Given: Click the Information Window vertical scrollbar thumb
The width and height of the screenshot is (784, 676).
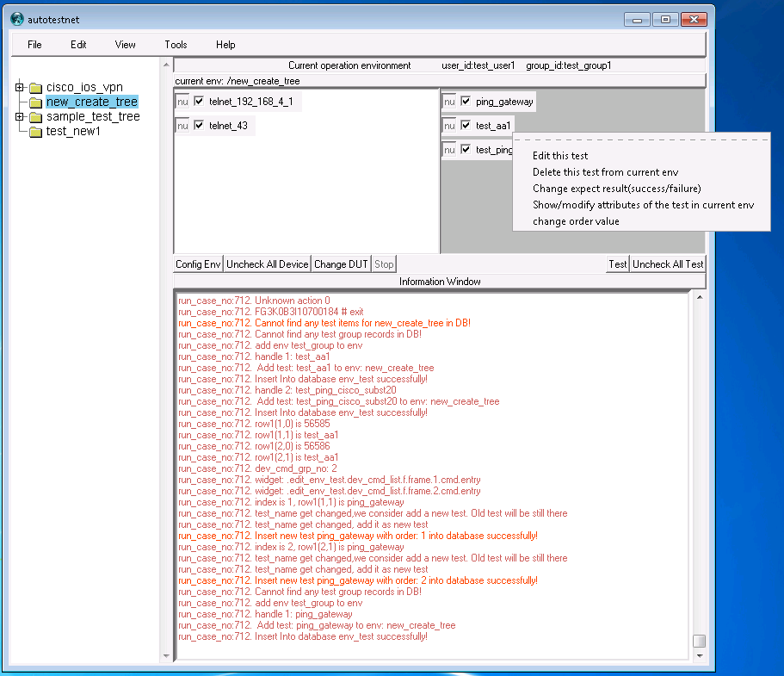Looking at the screenshot, I should coord(699,642).
